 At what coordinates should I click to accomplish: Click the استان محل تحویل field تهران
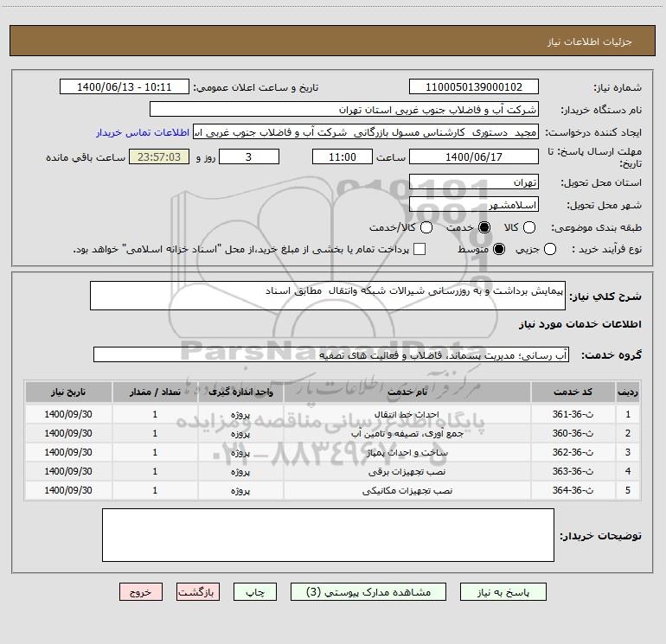point(474,182)
